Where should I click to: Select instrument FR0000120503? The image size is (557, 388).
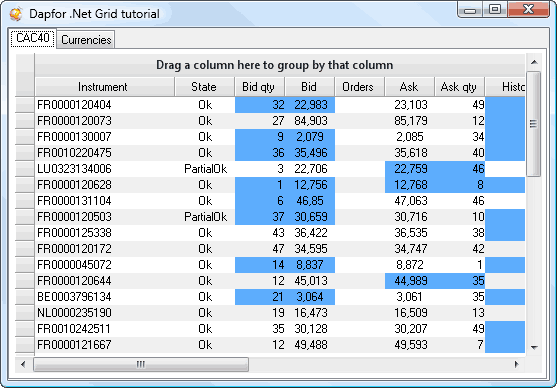click(x=74, y=217)
